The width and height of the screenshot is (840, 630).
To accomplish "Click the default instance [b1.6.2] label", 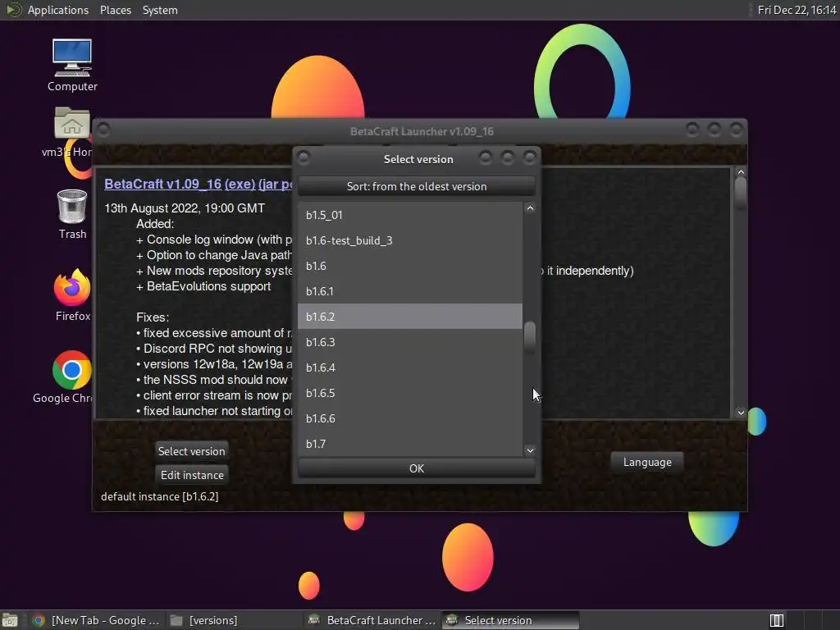I will pyautogui.click(x=160, y=496).
